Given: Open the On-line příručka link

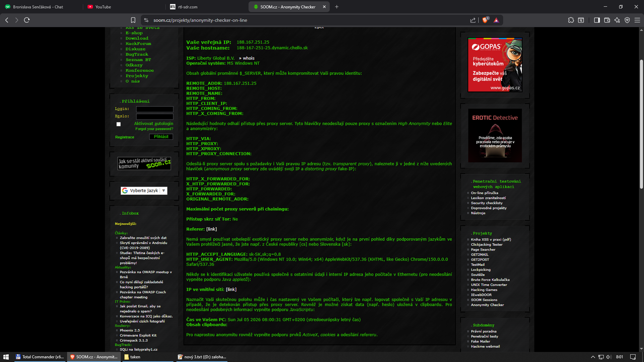Looking at the screenshot, I should (x=485, y=193).
